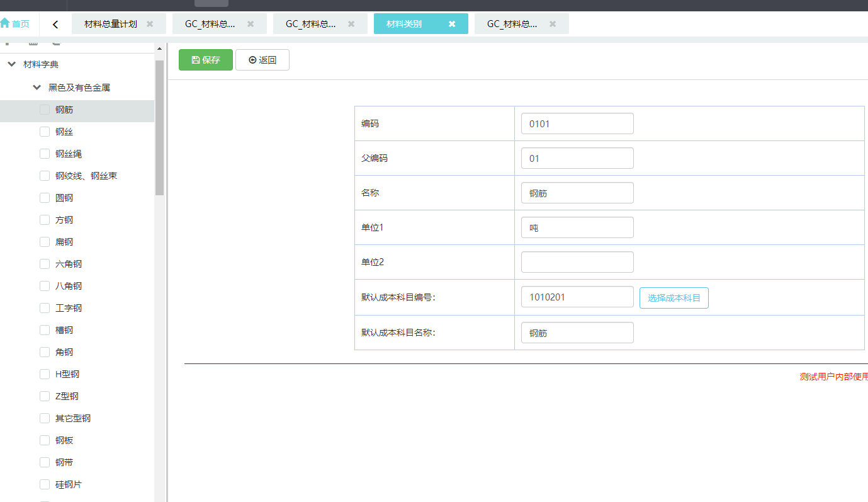The width and height of the screenshot is (868, 502).
Task: Click the 钢板 tree row label
Action: click(64, 440)
